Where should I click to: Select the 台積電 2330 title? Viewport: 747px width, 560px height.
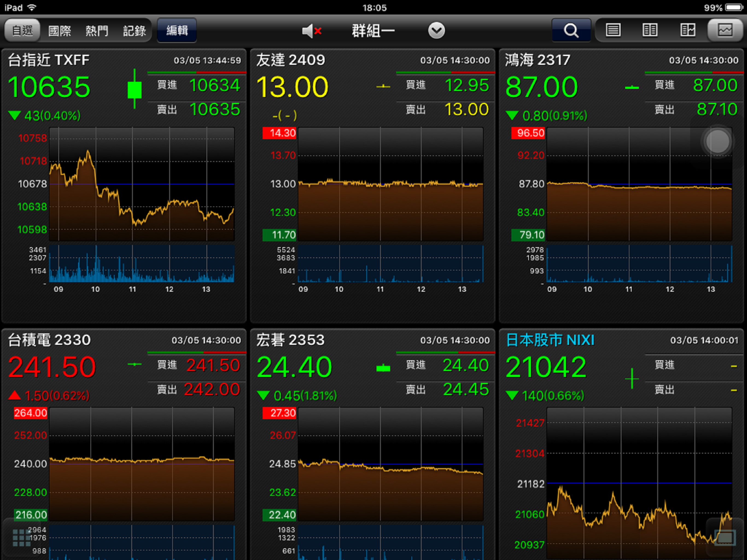click(x=49, y=340)
